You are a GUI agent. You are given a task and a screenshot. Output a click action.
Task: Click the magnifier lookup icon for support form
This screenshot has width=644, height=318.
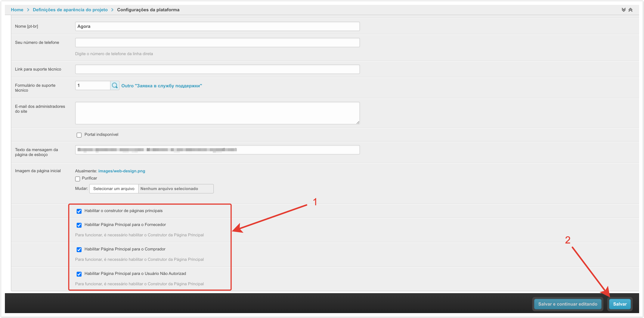click(x=114, y=85)
